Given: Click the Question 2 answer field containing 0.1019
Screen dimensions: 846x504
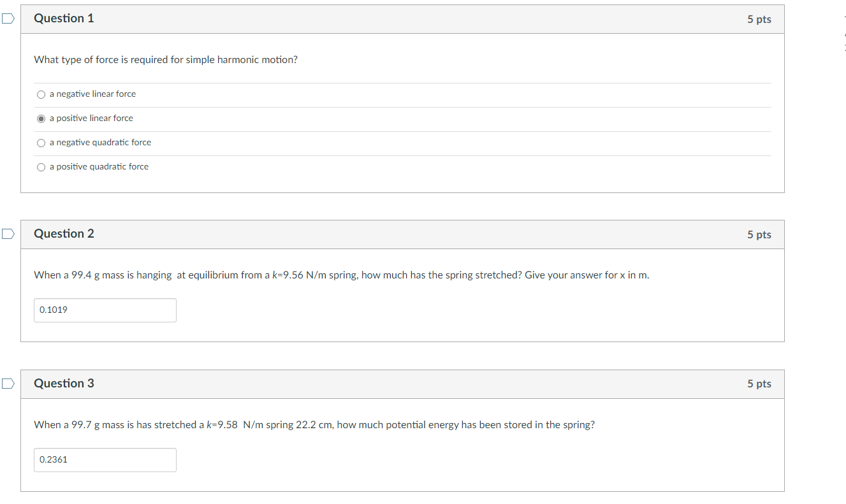Looking at the screenshot, I should (105, 310).
